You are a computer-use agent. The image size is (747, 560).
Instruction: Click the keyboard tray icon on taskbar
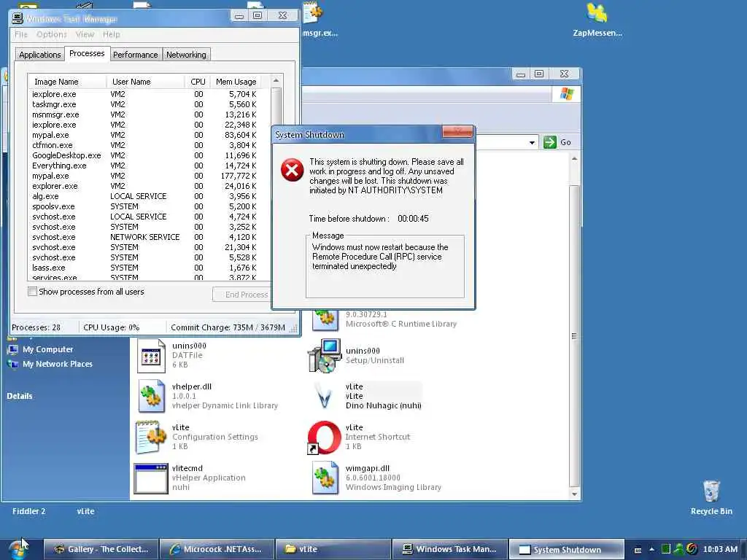pos(638,550)
